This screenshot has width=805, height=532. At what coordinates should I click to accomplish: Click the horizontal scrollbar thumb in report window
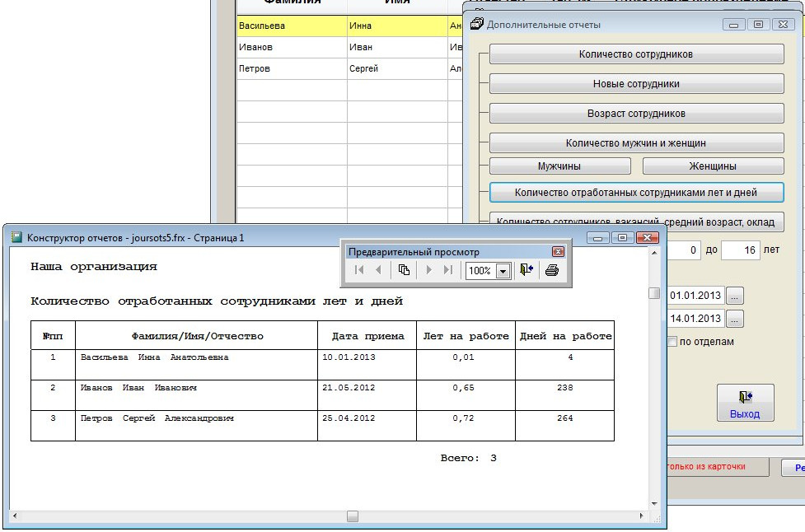(x=353, y=516)
